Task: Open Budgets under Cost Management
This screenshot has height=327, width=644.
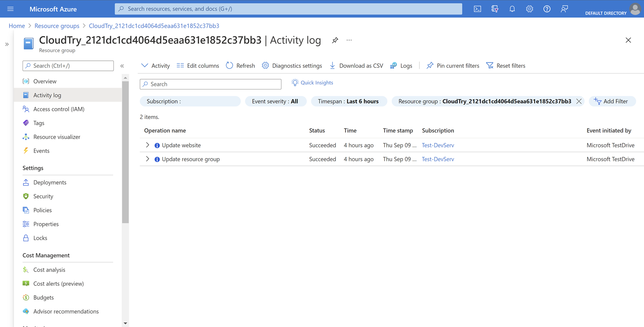Action: point(68,297)
